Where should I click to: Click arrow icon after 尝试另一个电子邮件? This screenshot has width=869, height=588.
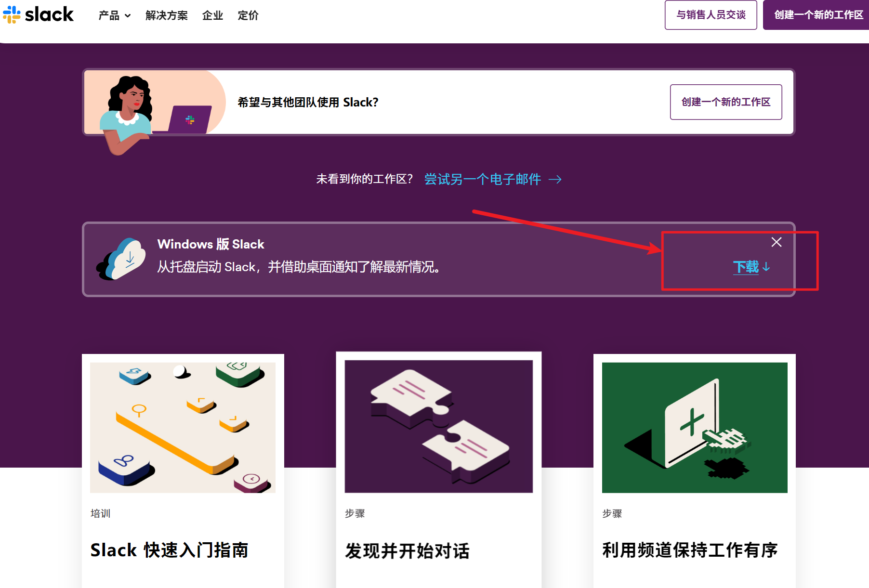pos(555,180)
